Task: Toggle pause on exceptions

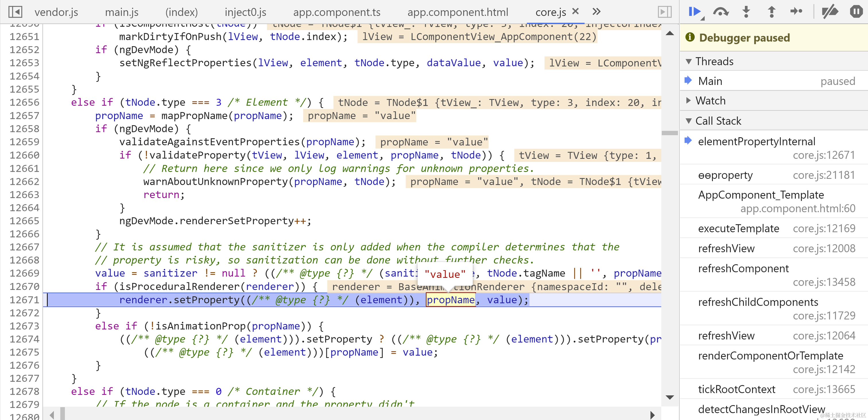Action: coord(856,12)
